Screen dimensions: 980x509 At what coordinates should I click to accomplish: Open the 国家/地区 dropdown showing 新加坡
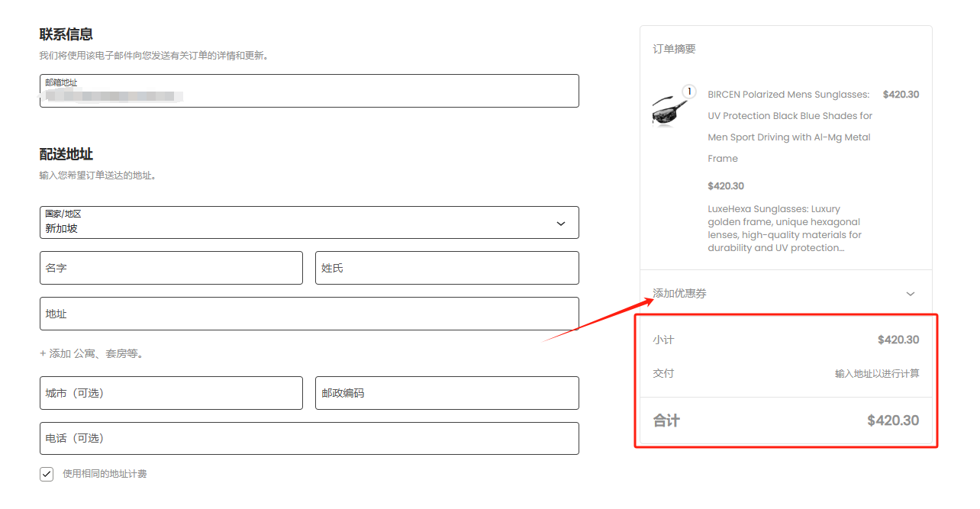pos(308,222)
